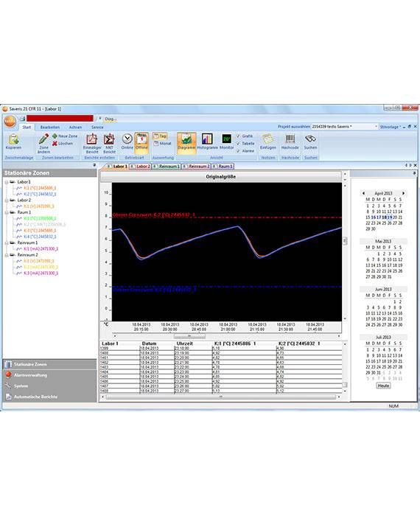Click the Heute button under calendar

[x=383, y=386]
